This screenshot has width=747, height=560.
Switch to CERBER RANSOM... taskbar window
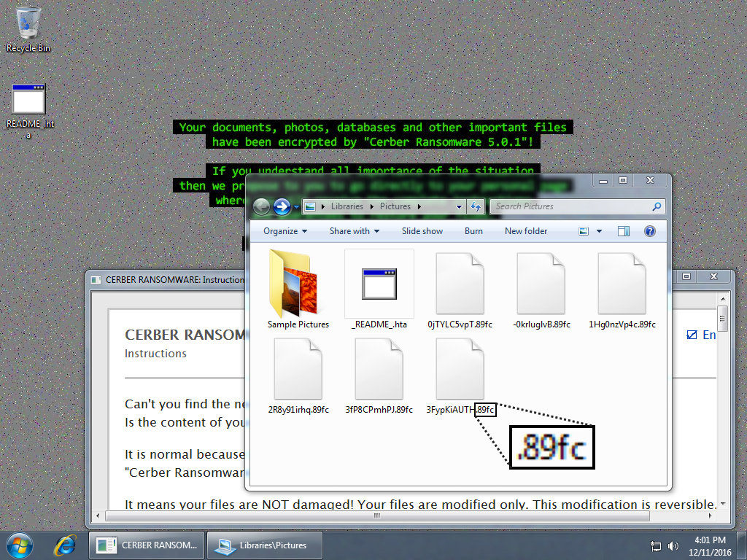click(147, 545)
